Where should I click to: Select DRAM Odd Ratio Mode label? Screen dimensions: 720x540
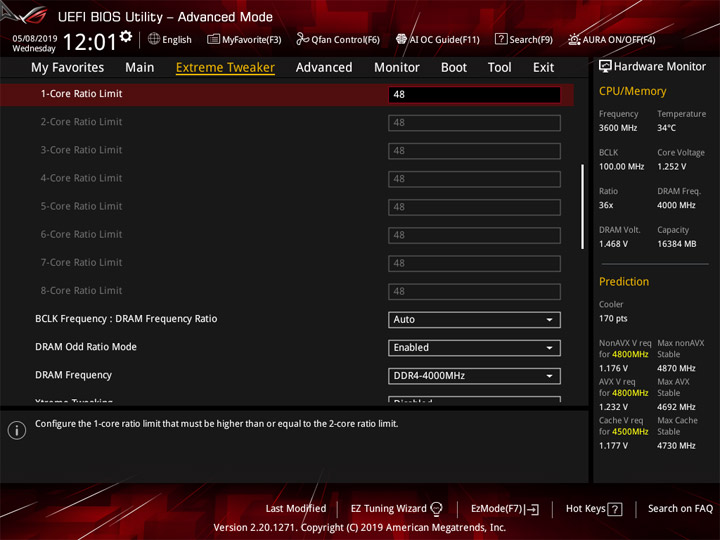[x=86, y=347]
